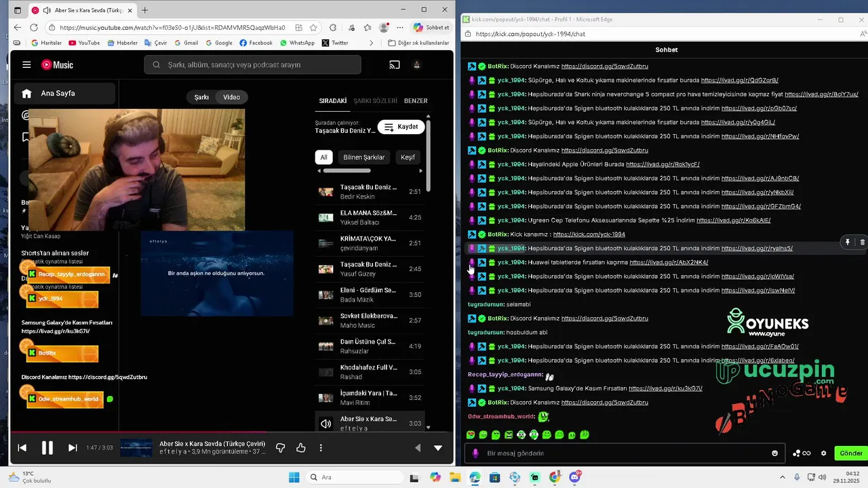Pause the playing song
Screen dimensions: 868x488
point(47,448)
